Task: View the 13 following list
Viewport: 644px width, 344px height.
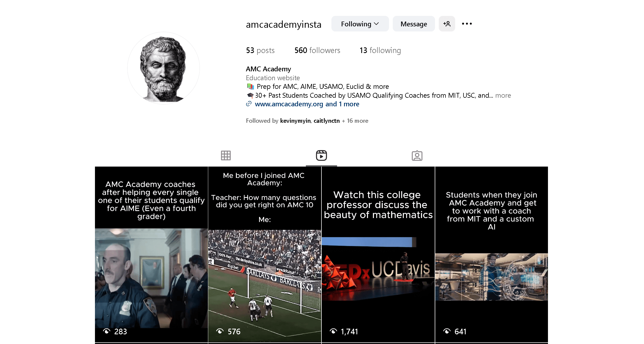Action: [x=380, y=50]
